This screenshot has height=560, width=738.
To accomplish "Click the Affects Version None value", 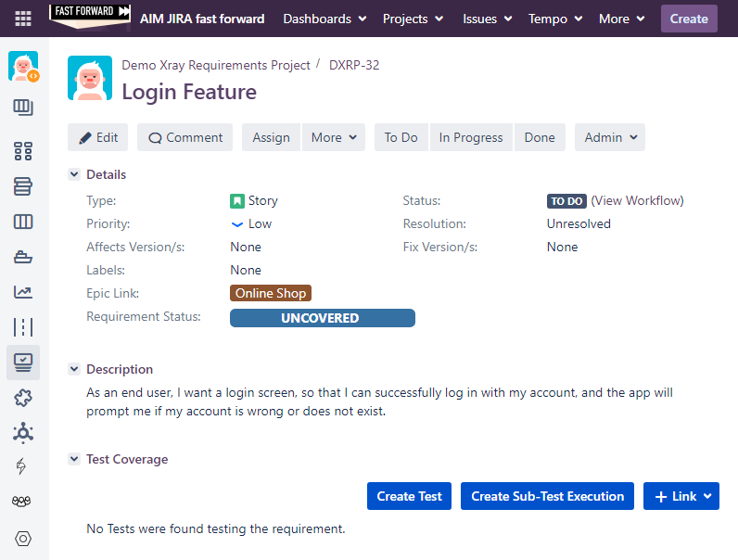I will pyautogui.click(x=246, y=247).
